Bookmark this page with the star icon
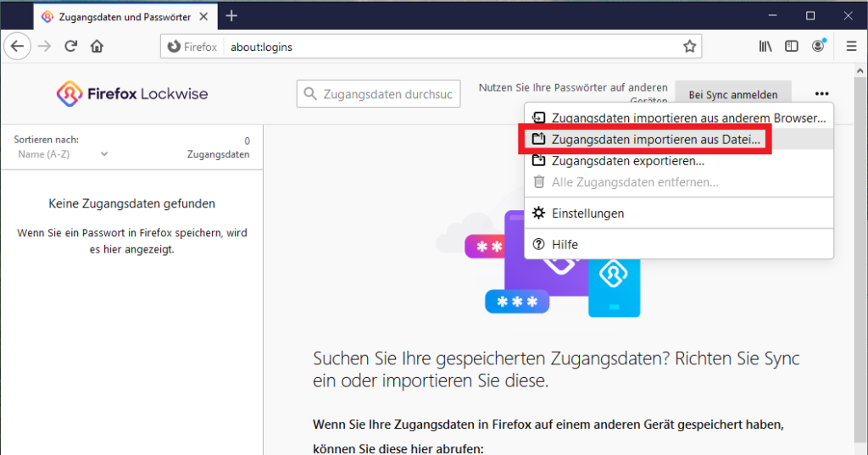The width and height of the screenshot is (868, 455). click(689, 47)
